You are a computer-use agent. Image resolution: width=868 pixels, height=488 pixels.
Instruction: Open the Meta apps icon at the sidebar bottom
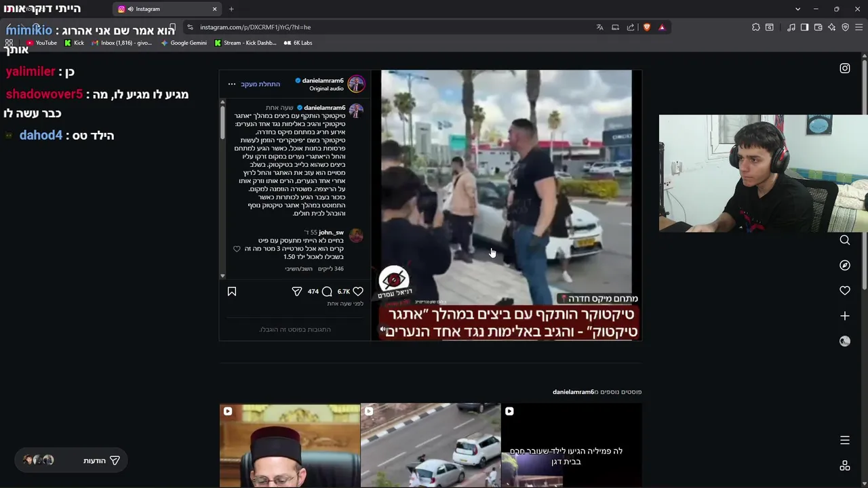click(x=845, y=466)
